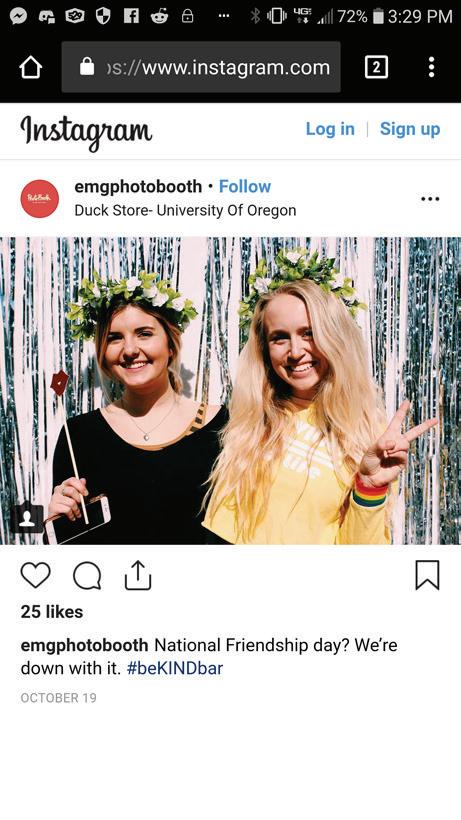Tap the heart like icon
This screenshot has height=820, width=461.
[36, 575]
